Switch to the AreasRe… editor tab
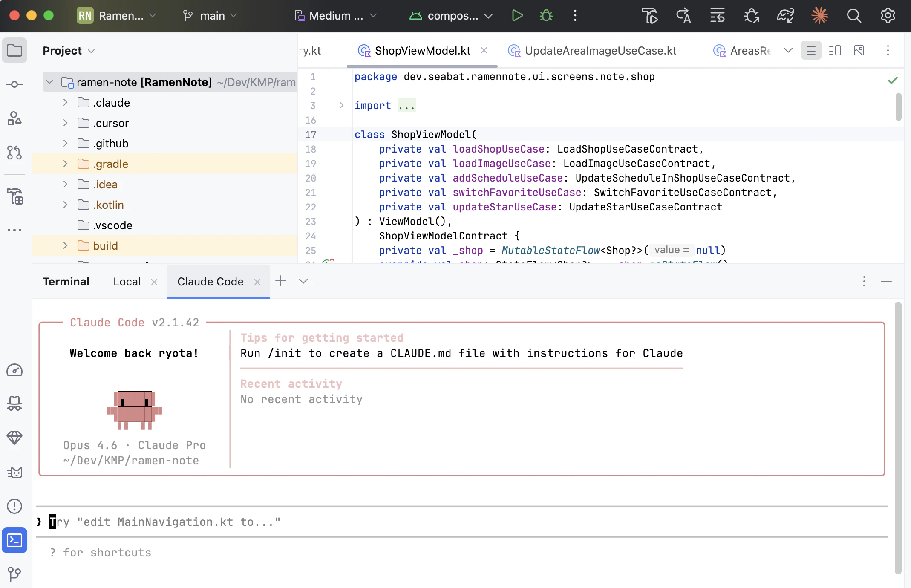This screenshot has height=588, width=911. (x=742, y=51)
